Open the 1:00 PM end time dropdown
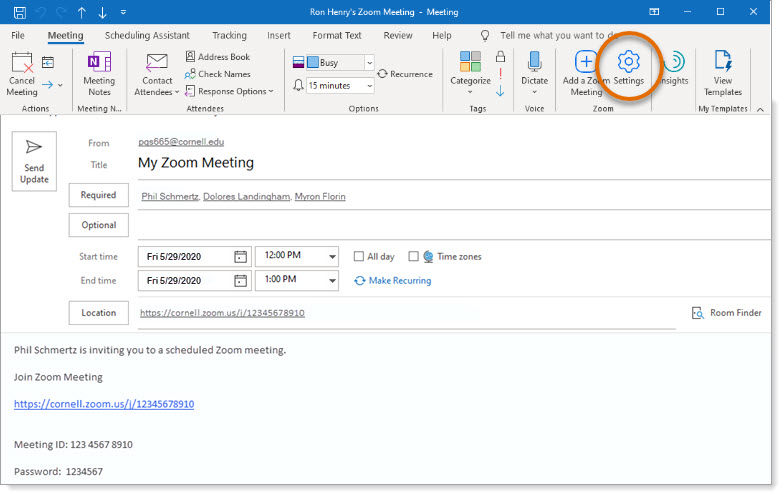 [332, 280]
